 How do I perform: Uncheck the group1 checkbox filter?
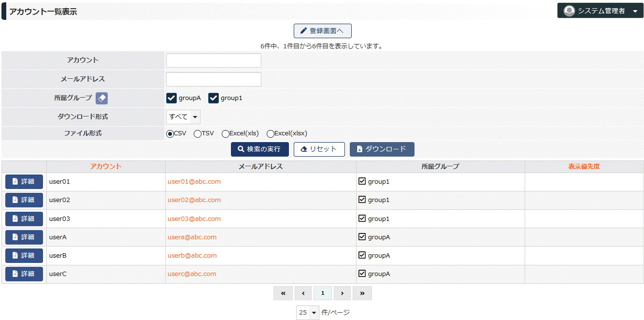pos(214,98)
